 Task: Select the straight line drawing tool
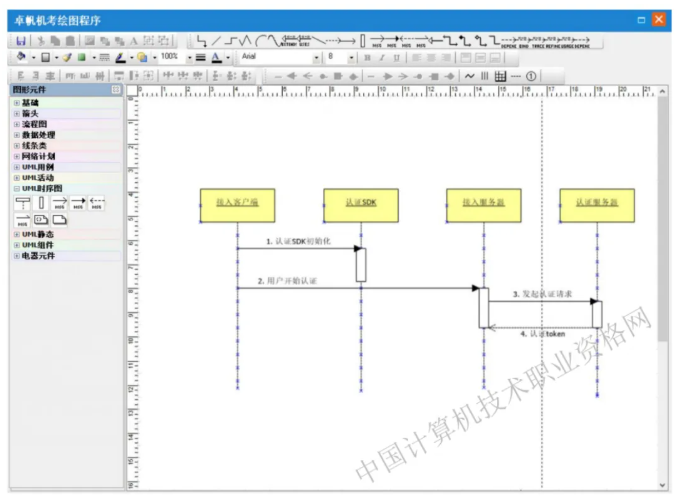218,41
